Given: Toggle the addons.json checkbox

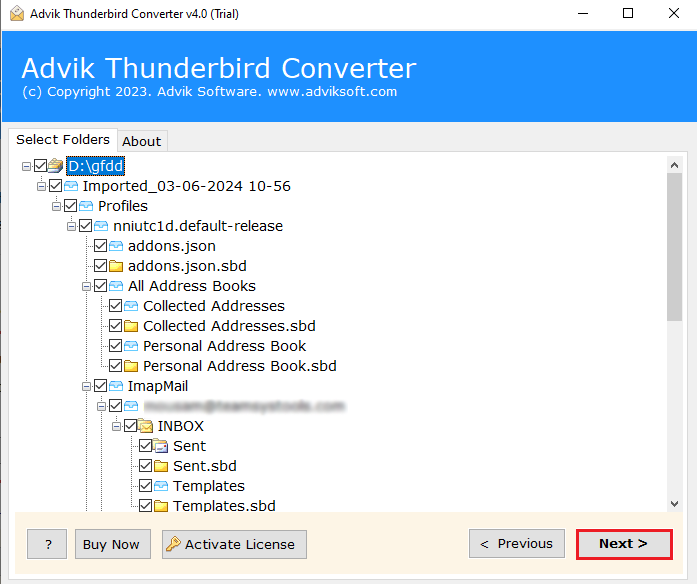Looking at the screenshot, I should [100, 246].
